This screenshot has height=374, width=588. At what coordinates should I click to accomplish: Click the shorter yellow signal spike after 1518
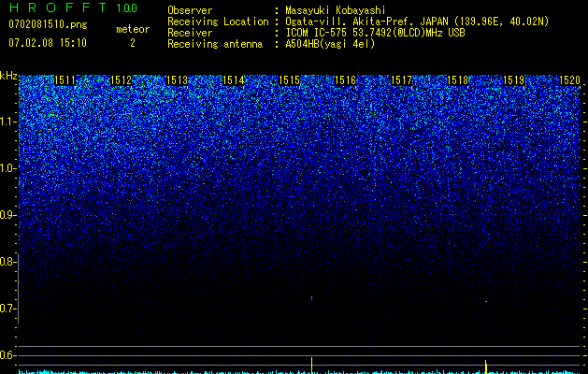coord(486,367)
